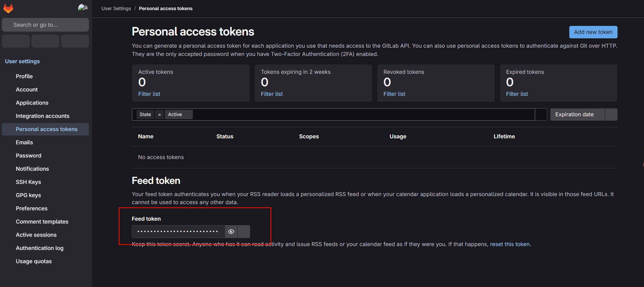Go to Preferences in sidebar
644x287 pixels.
(x=32, y=209)
